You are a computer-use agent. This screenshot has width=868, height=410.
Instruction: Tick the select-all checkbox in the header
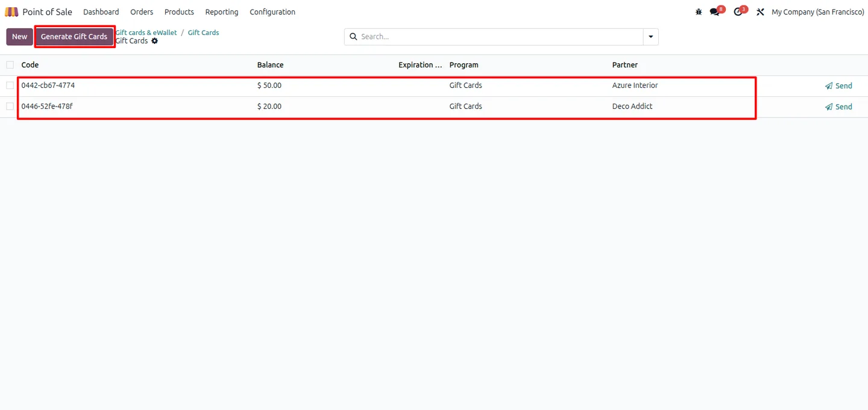[10, 65]
